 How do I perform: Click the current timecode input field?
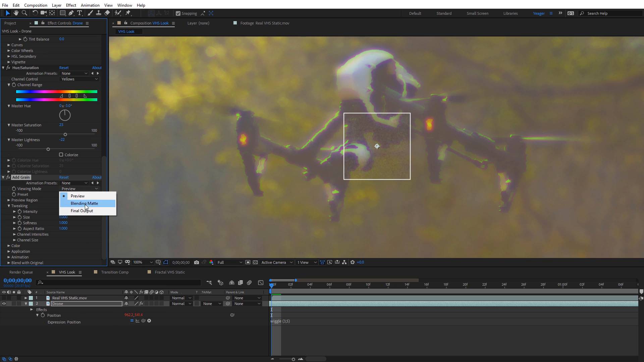tap(18, 280)
